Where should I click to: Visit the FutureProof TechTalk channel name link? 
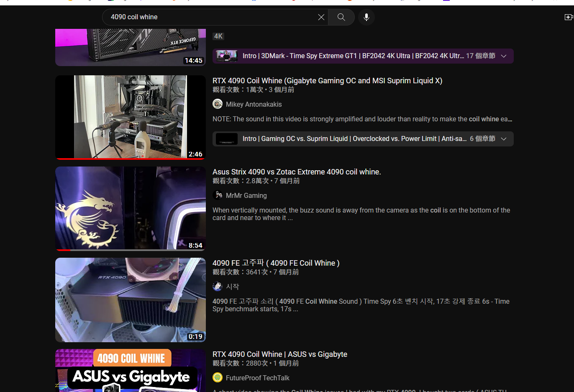258,378
